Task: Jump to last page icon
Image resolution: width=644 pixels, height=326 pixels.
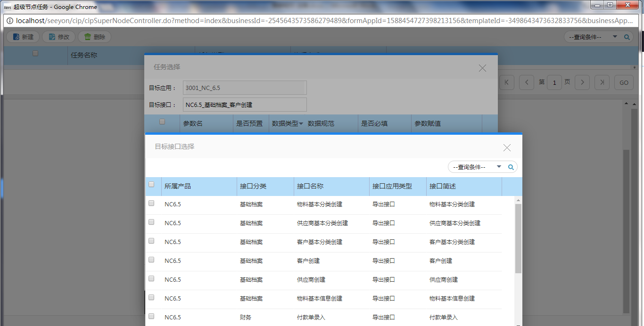Action: coord(602,82)
